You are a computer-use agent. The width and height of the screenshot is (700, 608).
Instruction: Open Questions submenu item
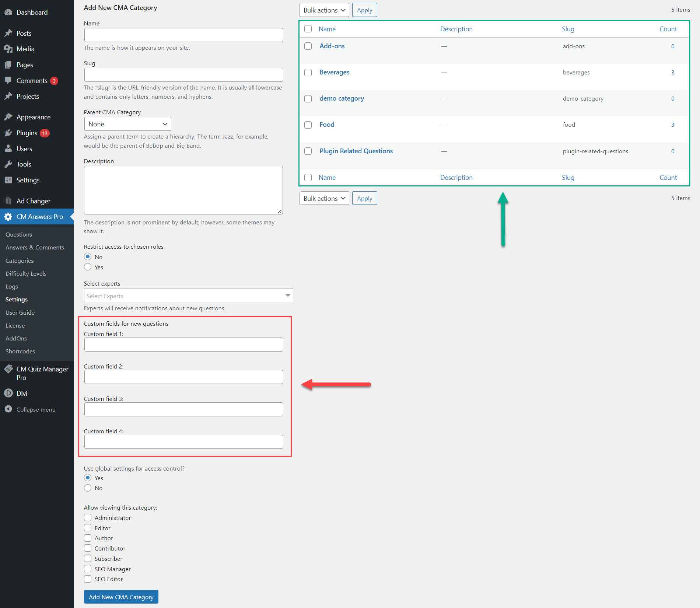click(x=18, y=234)
